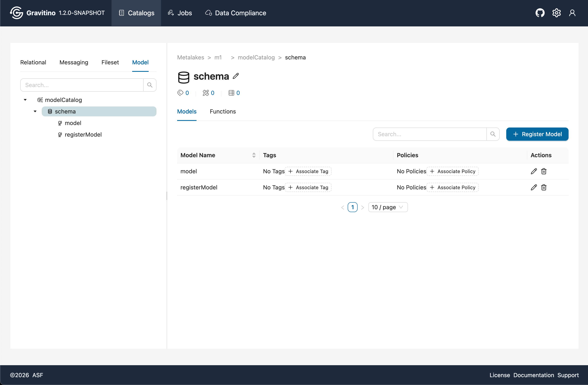Image resolution: width=588 pixels, height=385 pixels.
Task: Delete the registerModel row with trash icon
Action: point(544,187)
